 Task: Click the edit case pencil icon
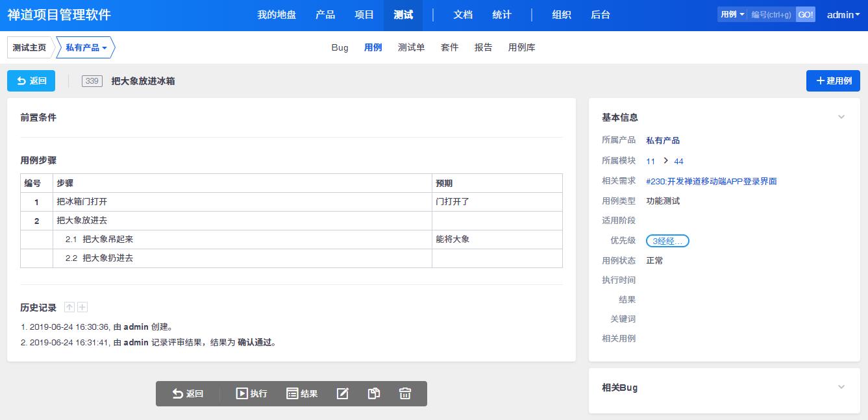coord(342,393)
